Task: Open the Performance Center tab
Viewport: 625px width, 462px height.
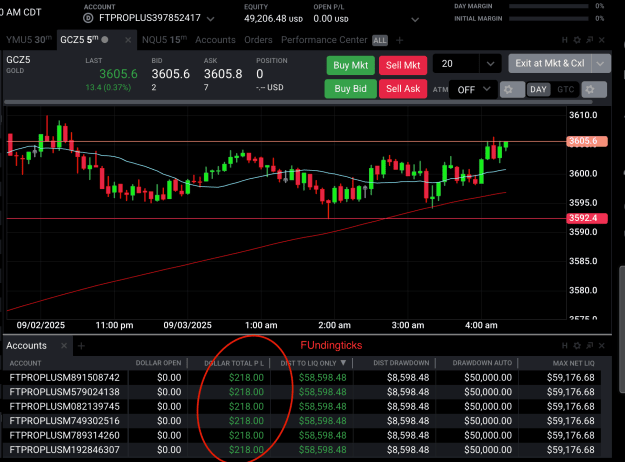Action: click(x=324, y=40)
